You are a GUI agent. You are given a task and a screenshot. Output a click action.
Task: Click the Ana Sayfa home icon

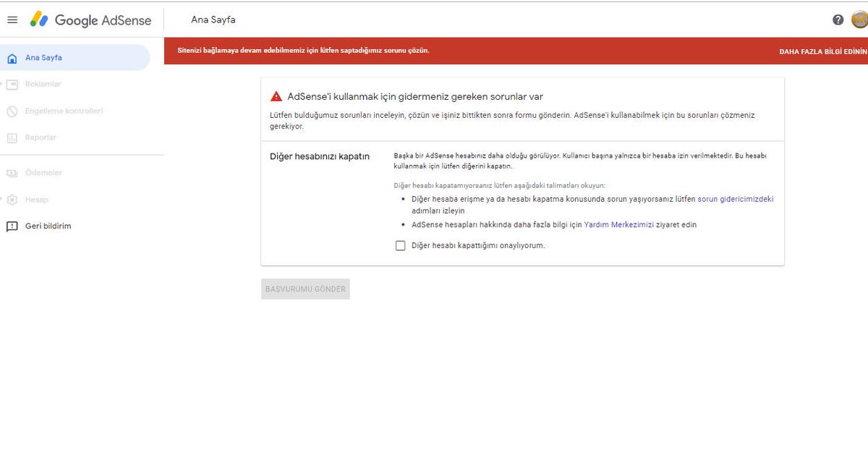[12, 58]
